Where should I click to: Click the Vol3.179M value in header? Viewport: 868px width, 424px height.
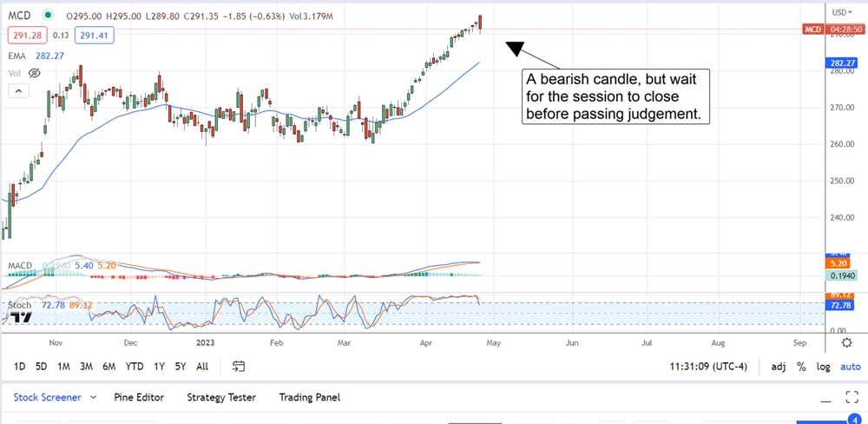pos(312,16)
